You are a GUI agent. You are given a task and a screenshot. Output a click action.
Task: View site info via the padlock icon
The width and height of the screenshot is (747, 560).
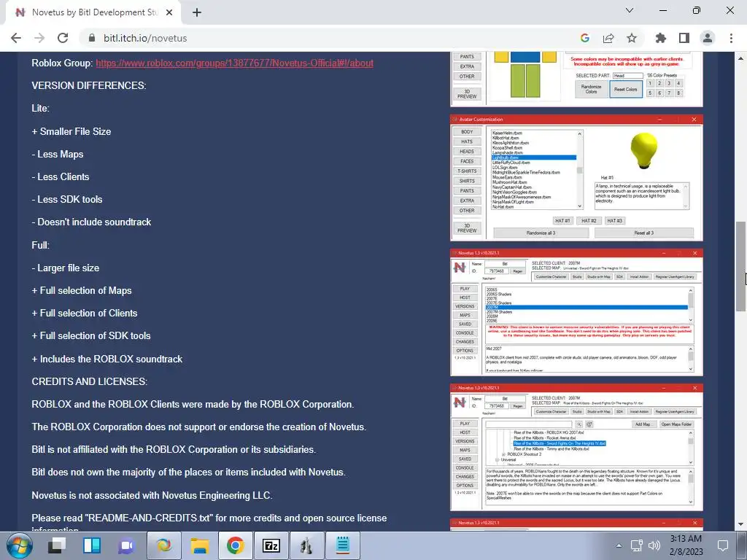coord(92,38)
